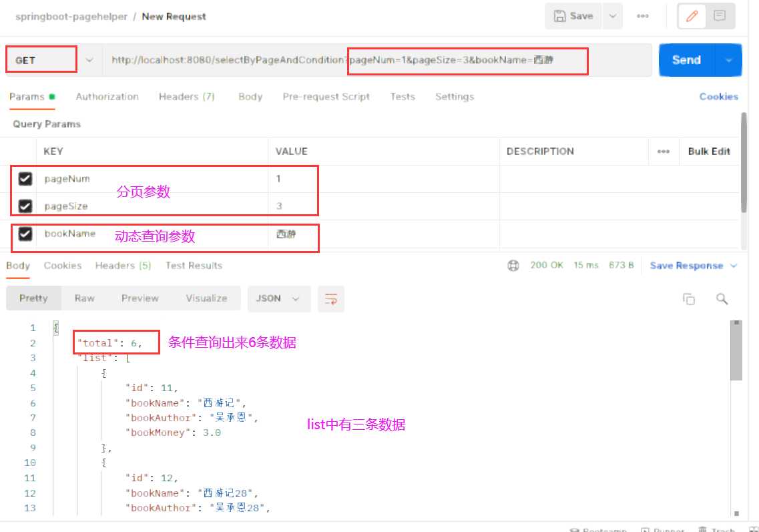Click the DESCRIPTION column header
This screenshot has height=532, width=759.
tap(540, 152)
